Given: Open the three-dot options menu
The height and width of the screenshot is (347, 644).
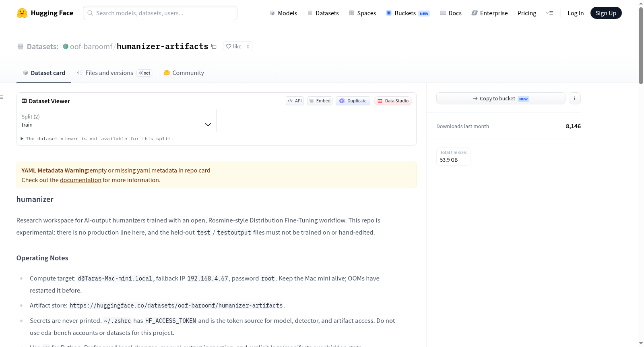Looking at the screenshot, I should click(575, 98).
